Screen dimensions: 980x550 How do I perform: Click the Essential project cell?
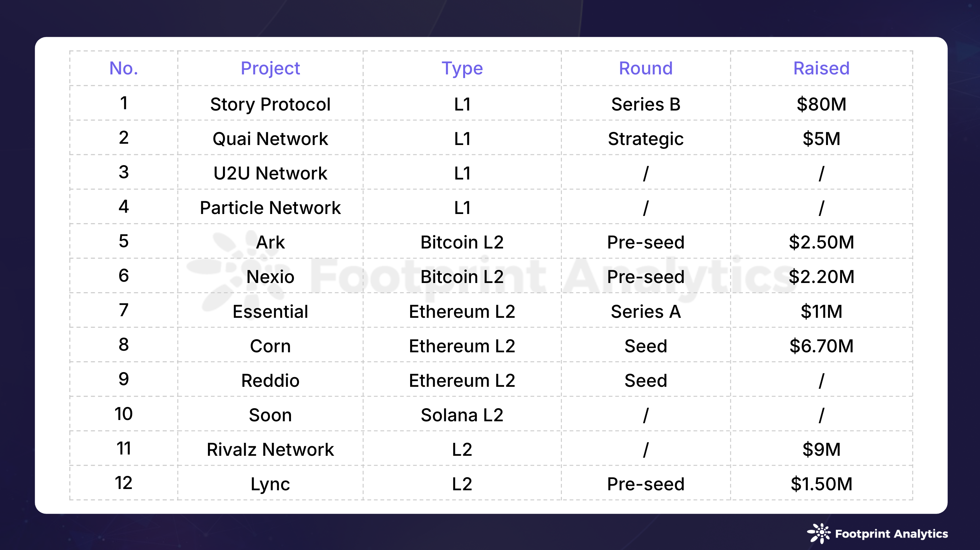(270, 311)
